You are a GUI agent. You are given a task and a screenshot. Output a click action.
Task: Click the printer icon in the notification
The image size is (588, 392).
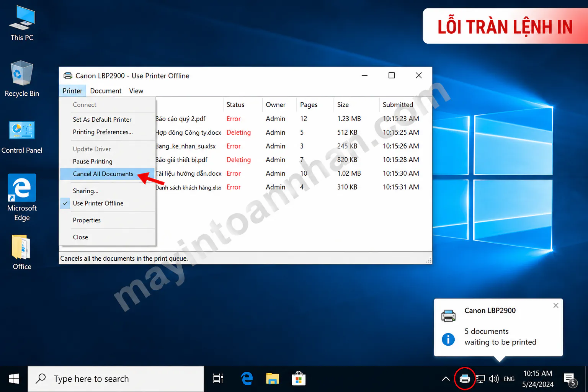pos(448,315)
